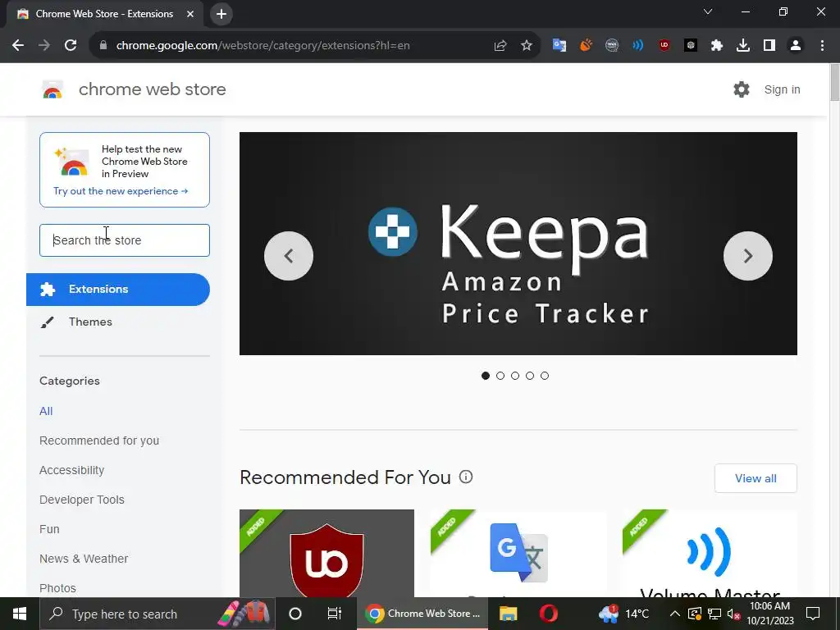Switch to the Themes sidebar tab
This screenshot has height=630, width=840.
tap(118, 322)
